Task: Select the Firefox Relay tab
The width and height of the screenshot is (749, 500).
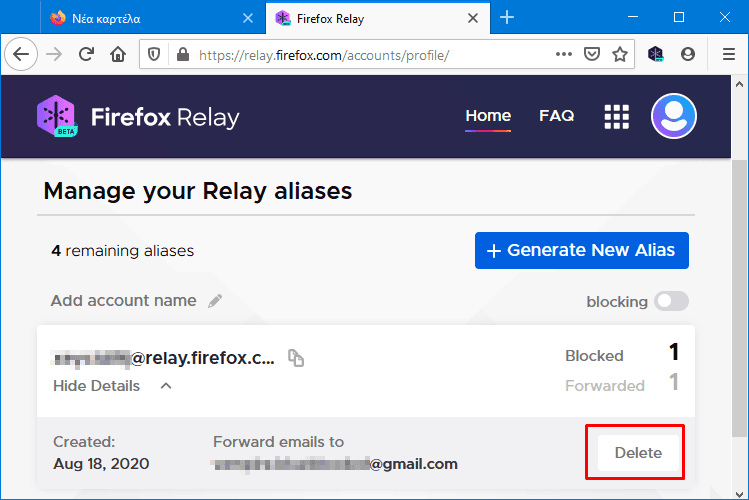Action: (377, 18)
